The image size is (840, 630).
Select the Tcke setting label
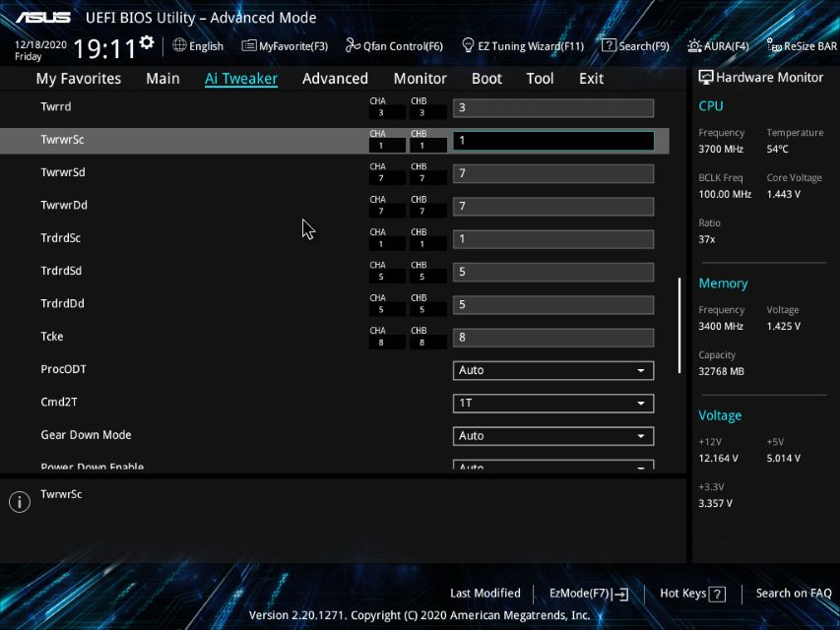(x=52, y=337)
